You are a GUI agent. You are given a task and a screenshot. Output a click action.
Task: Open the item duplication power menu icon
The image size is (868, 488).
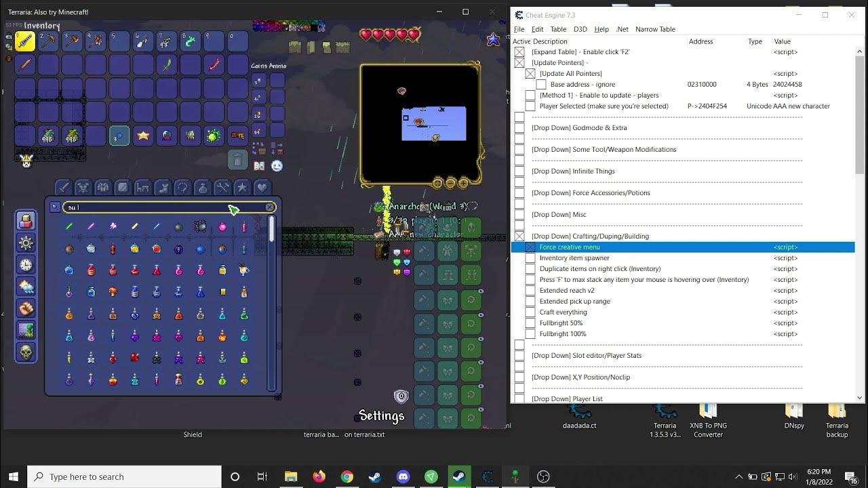click(x=25, y=220)
